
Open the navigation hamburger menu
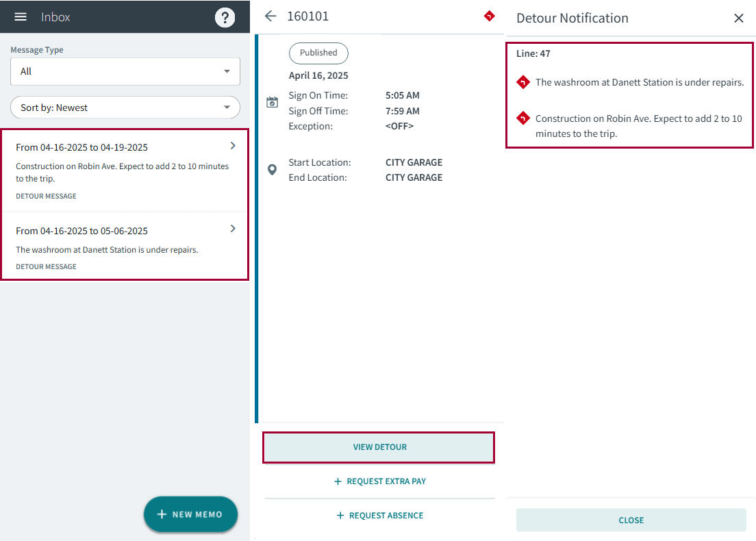(20, 17)
